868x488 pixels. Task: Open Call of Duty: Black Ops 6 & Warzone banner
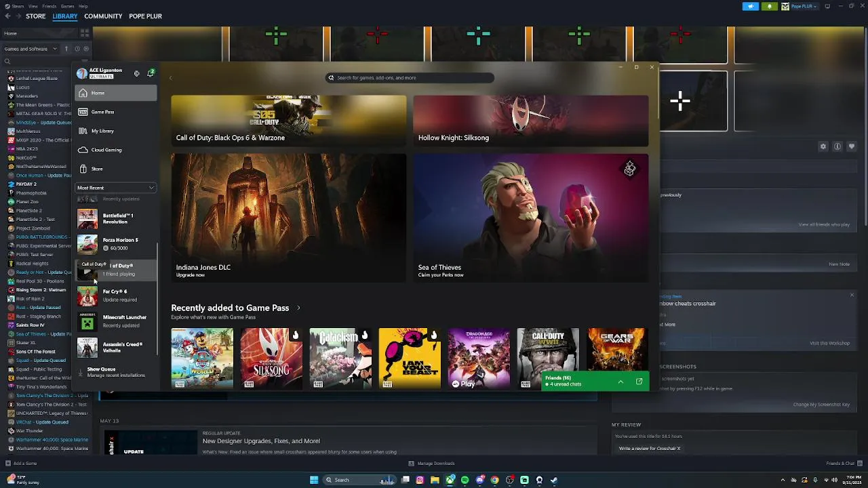289,121
